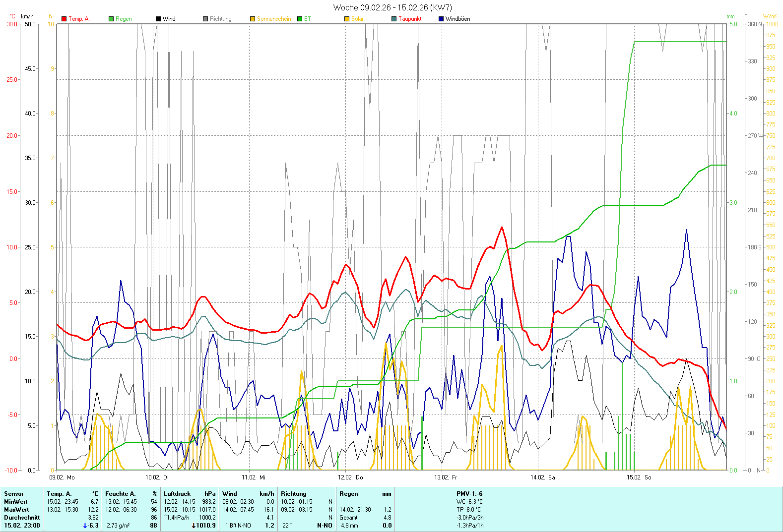This screenshot has width=783, height=532.
Task: Click the blue Windböen legend square
Action: 441,19
